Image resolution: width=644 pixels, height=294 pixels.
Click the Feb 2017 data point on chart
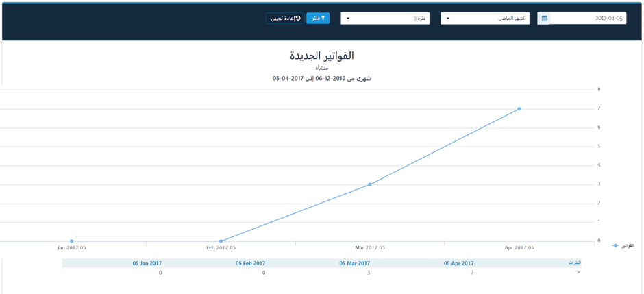tap(221, 241)
